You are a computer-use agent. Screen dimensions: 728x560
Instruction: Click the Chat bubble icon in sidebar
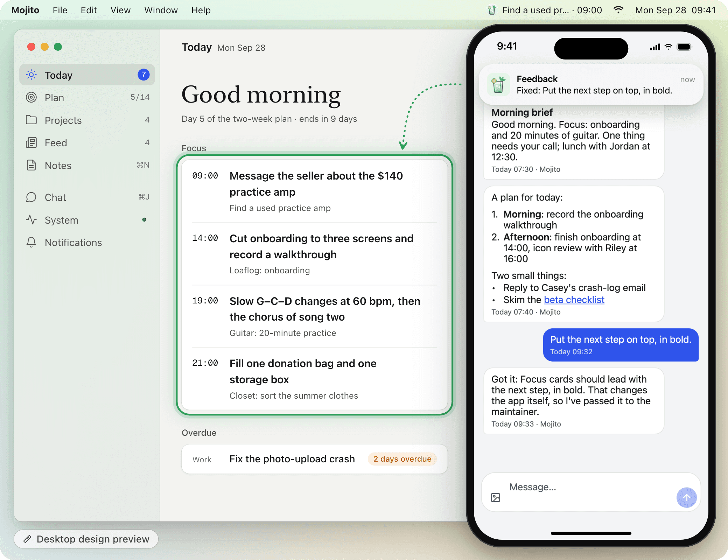coord(31,197)
